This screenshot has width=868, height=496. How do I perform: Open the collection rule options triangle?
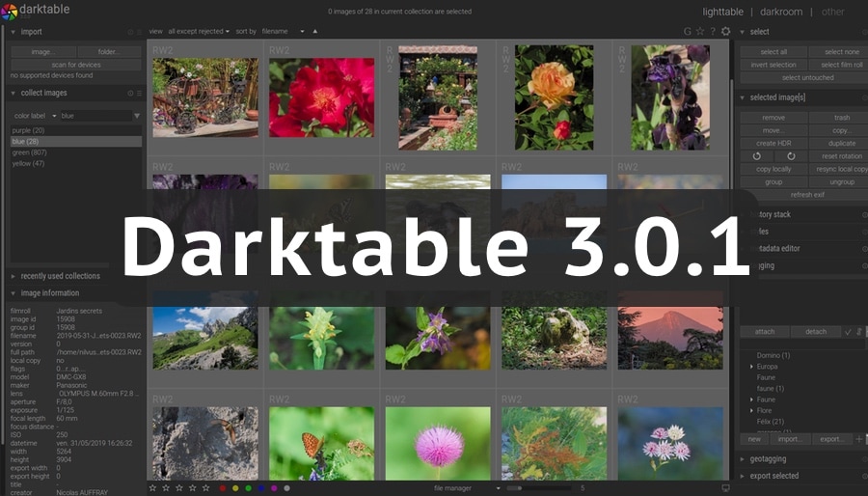(137, 116)
